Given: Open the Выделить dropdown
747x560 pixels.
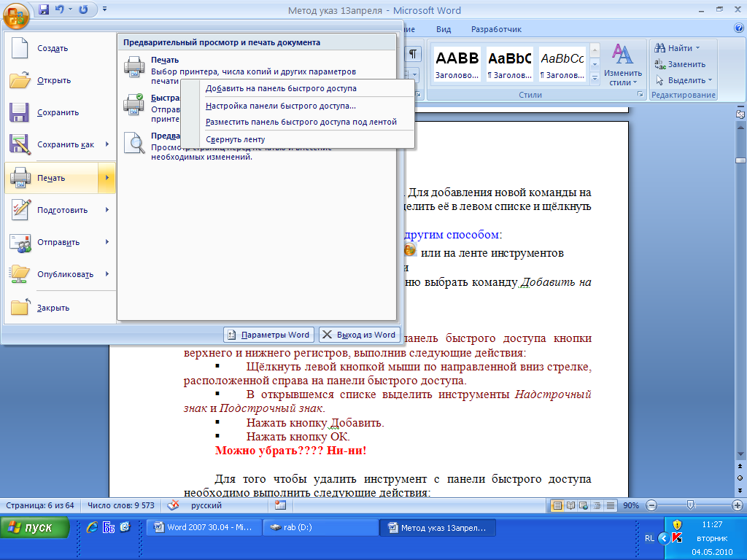Looking at the screenshot, I should point(684,80).
